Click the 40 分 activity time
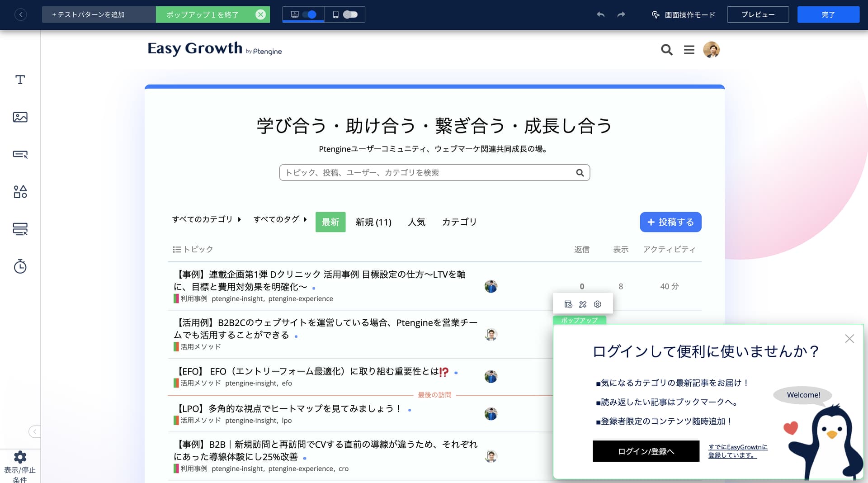This screenshot has width=868, height=483. coord(669,286)
